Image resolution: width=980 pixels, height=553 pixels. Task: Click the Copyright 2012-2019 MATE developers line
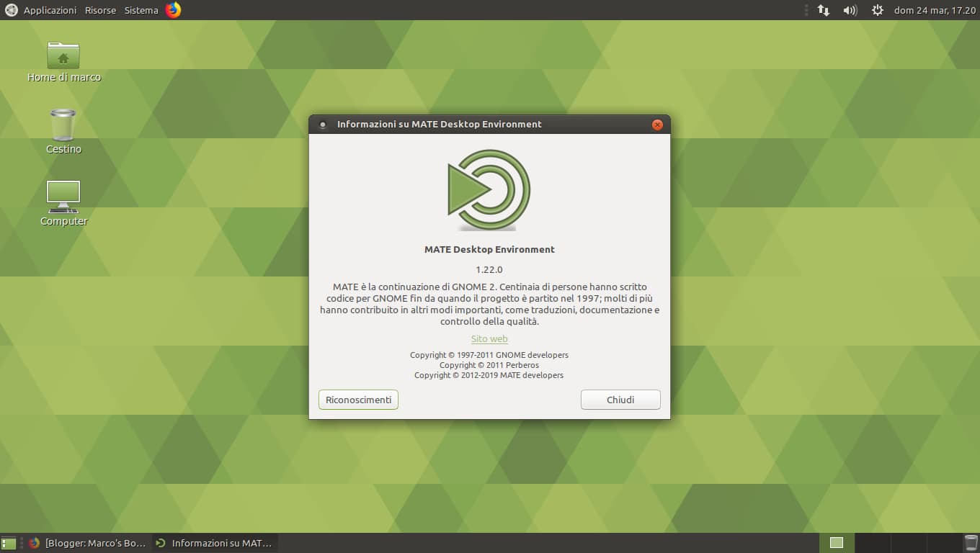point(489,375)
